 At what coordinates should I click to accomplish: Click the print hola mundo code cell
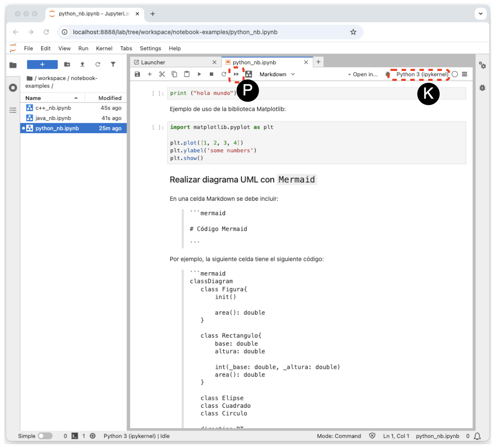[316, 93]
